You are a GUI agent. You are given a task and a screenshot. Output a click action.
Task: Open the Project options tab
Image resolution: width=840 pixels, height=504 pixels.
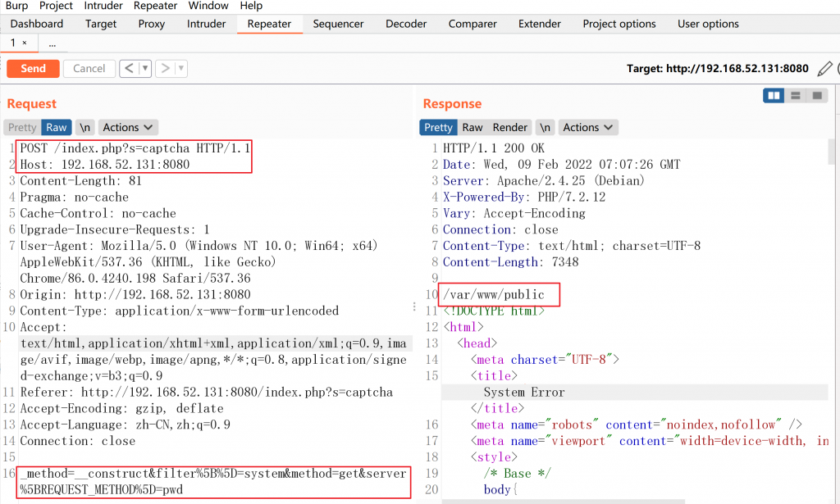coord(619,24)
